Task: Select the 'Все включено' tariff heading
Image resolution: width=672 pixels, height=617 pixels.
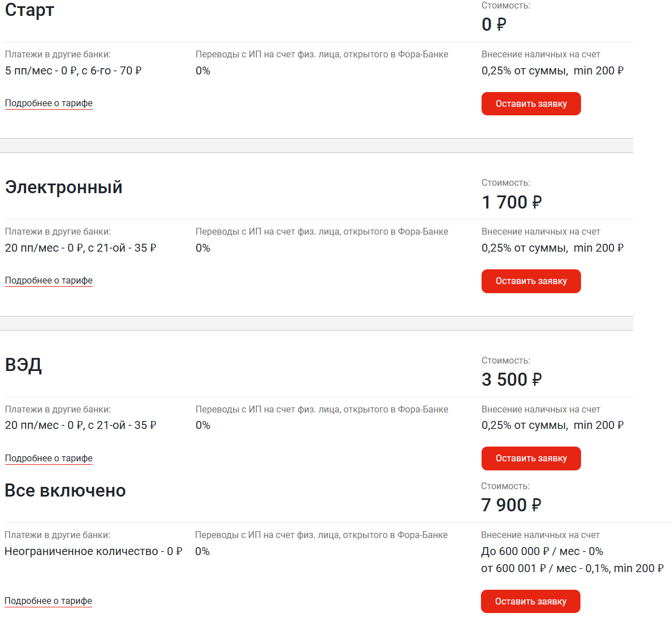Action: 65,491
